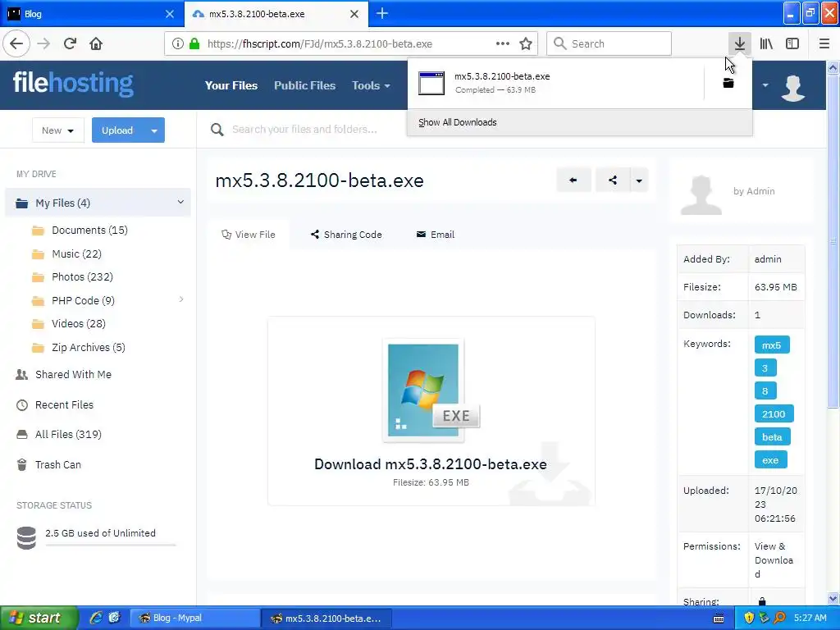Click the Search your files and folders field
Image resolution: width=840 pixels, height=630 pixels.
[304, 129]
